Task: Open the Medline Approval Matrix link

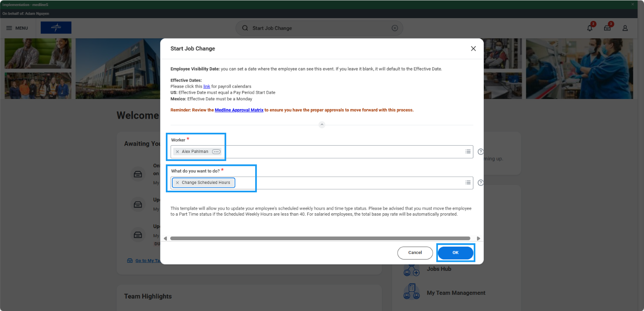Action: tap(239, 110)
